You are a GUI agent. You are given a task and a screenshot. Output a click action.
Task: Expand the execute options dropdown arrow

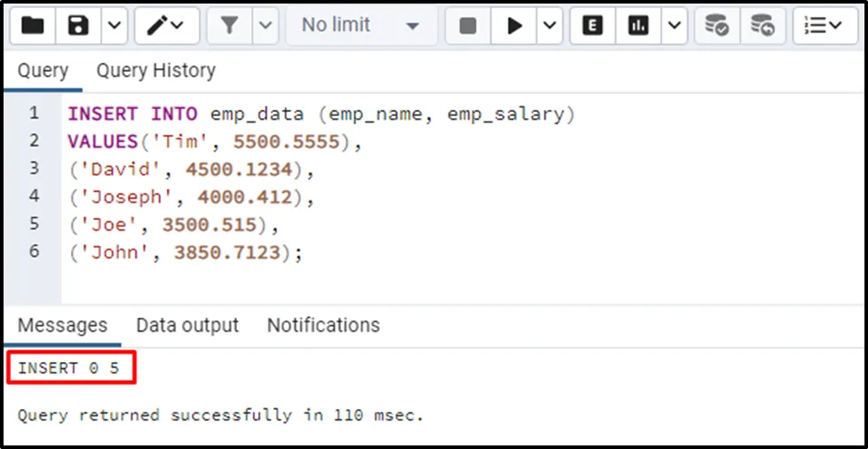[549, 26]
